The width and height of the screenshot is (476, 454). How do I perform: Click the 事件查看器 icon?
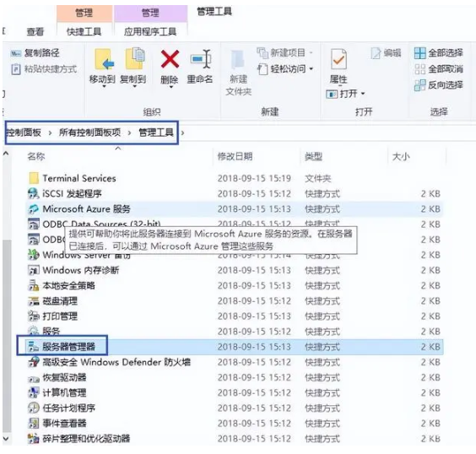pyautogui.click(x=34, y=423)
